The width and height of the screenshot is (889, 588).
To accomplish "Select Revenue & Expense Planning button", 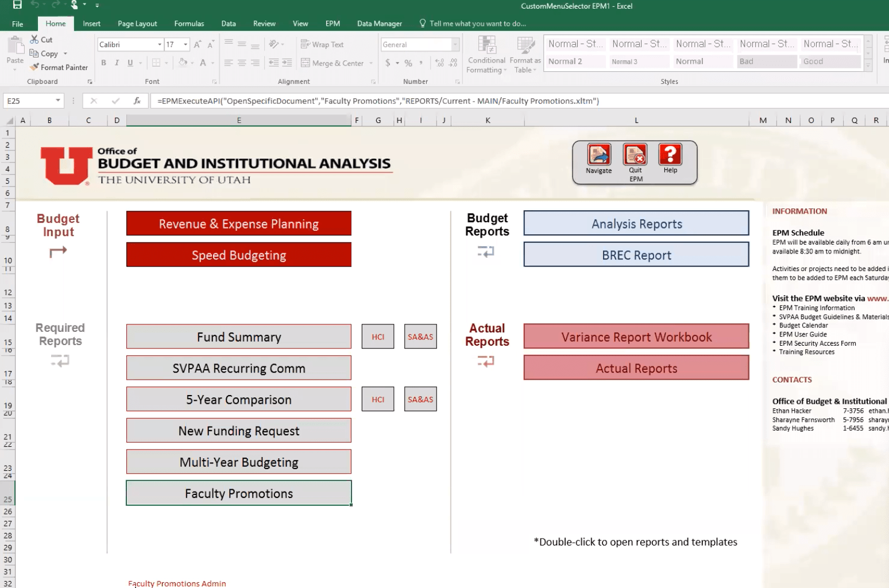I will coord(239,223).
